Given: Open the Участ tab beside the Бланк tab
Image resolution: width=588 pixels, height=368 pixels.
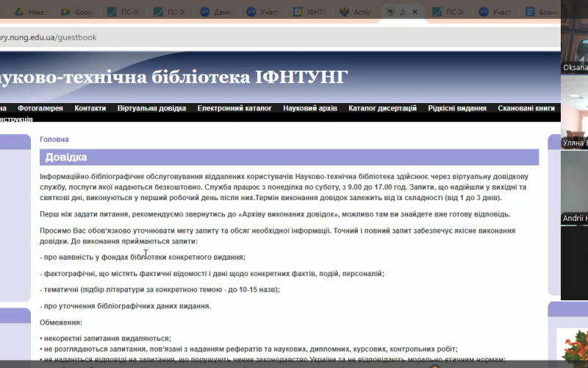Looking at the screenshot, I should coord(495,12).
